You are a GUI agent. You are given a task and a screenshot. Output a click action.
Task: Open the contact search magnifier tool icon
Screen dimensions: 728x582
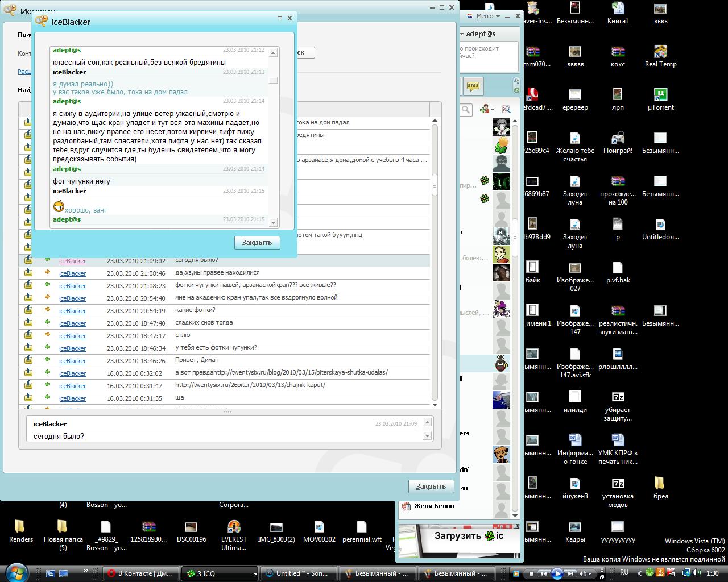pos(506,109)
